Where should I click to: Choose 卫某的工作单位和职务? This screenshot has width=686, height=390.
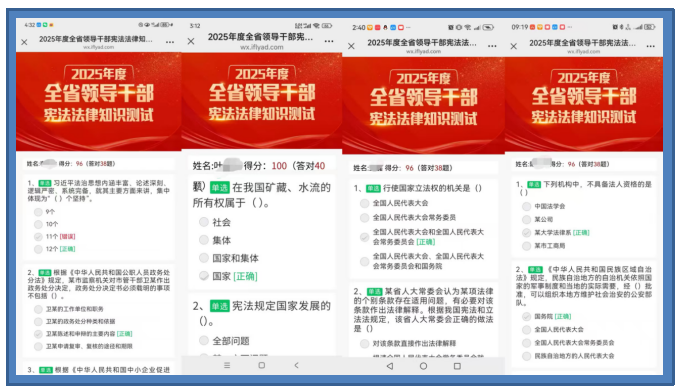69,309
